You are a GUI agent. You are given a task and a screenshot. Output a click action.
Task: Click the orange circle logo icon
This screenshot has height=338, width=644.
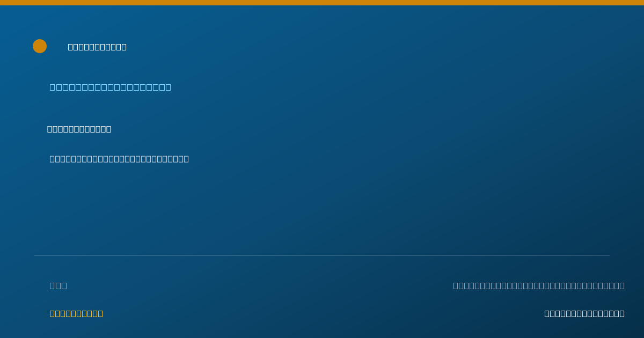[40, 46]
